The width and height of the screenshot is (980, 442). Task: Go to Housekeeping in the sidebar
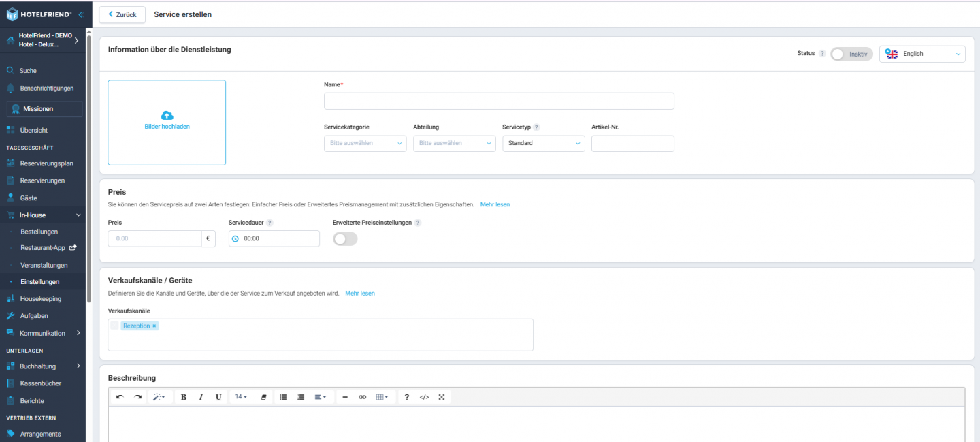tap(40, 299)
